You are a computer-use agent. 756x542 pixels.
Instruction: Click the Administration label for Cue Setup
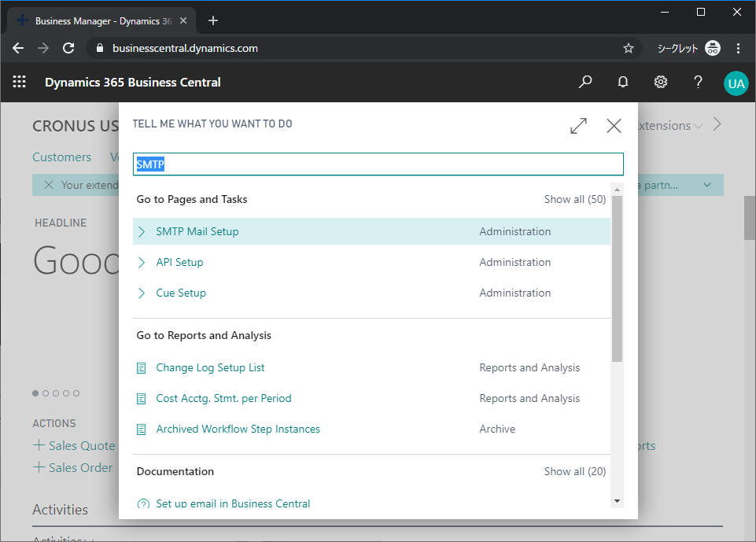pyautogui.click(x=515, y=293)
